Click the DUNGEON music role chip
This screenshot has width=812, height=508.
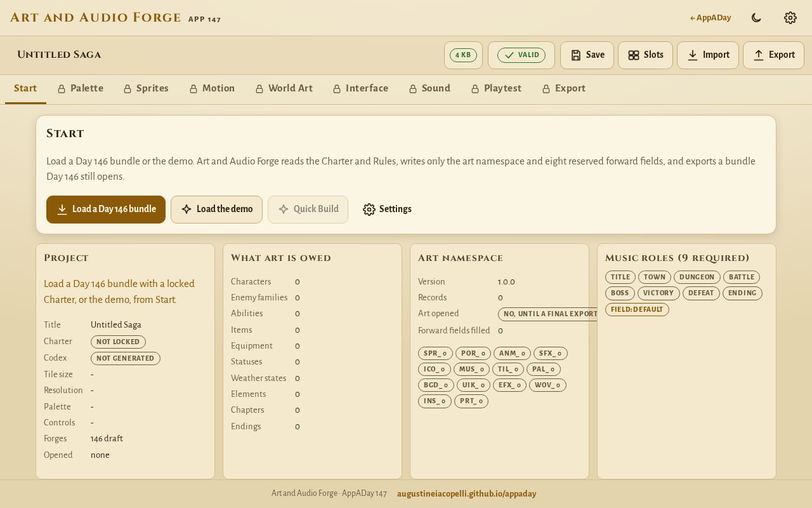697,277
